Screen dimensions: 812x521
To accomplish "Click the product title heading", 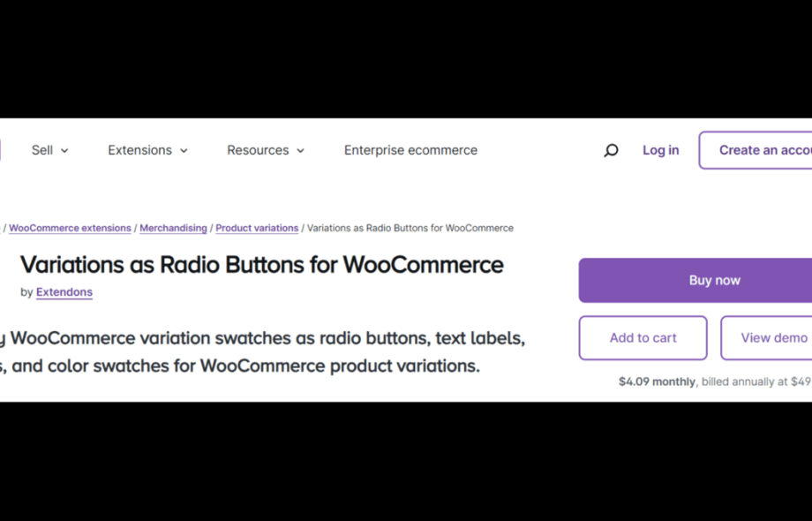I will pyautogui.click(x=261, y=265).
